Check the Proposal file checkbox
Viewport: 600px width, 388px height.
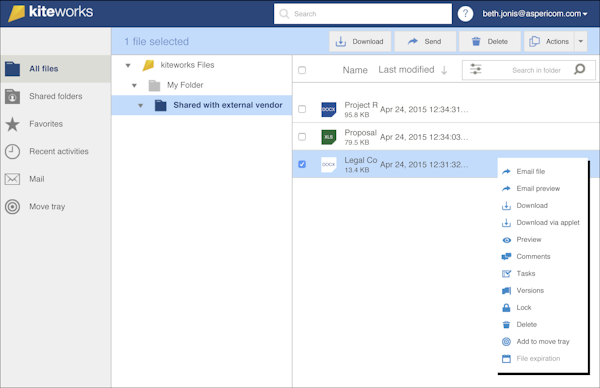[x=302, y=137]
